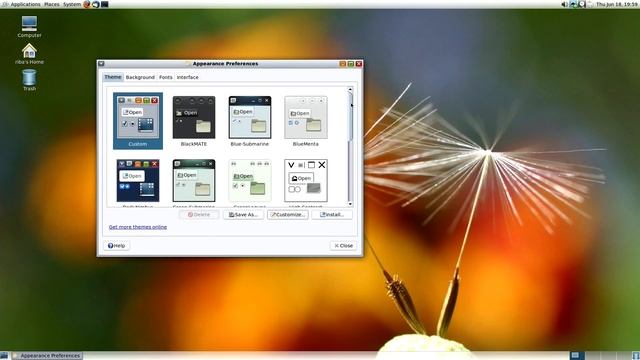Viewport: 640px width, 360px height.
Task: Select the Custom theme thumbnail
Action: coord(138,121)
